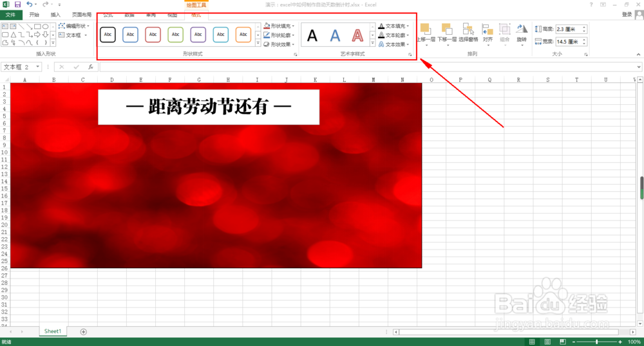
Task: Open the Name Box dropdown showing 文本框 2
Action: (38, 67)
